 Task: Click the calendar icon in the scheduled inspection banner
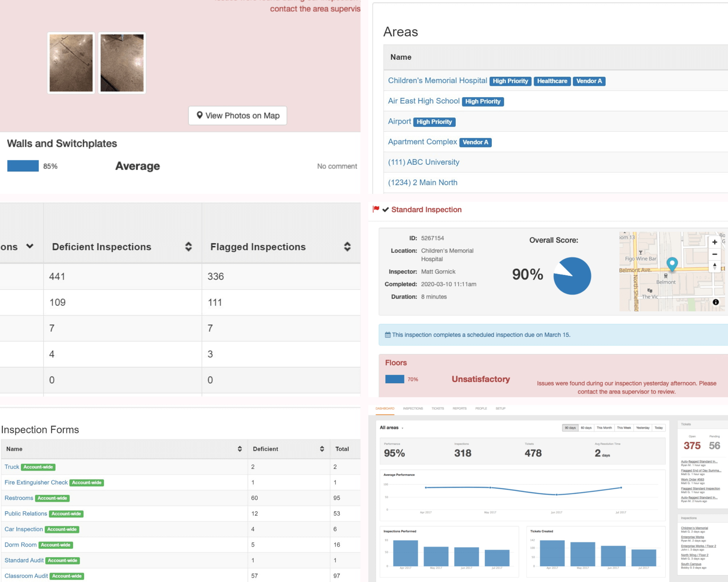(388, 335)
